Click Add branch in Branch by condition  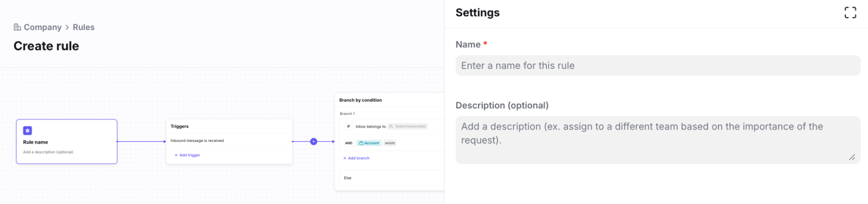click(356, 158)
